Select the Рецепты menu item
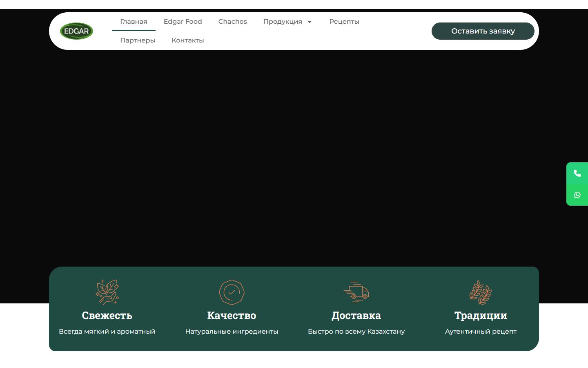Viewport: 588px width, 368px height. click(x=344, y=22)
